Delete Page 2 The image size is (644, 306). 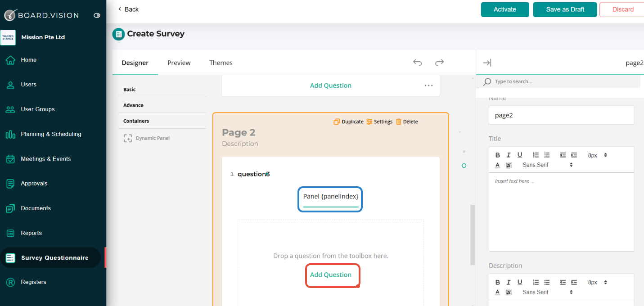tap(407, 121)
